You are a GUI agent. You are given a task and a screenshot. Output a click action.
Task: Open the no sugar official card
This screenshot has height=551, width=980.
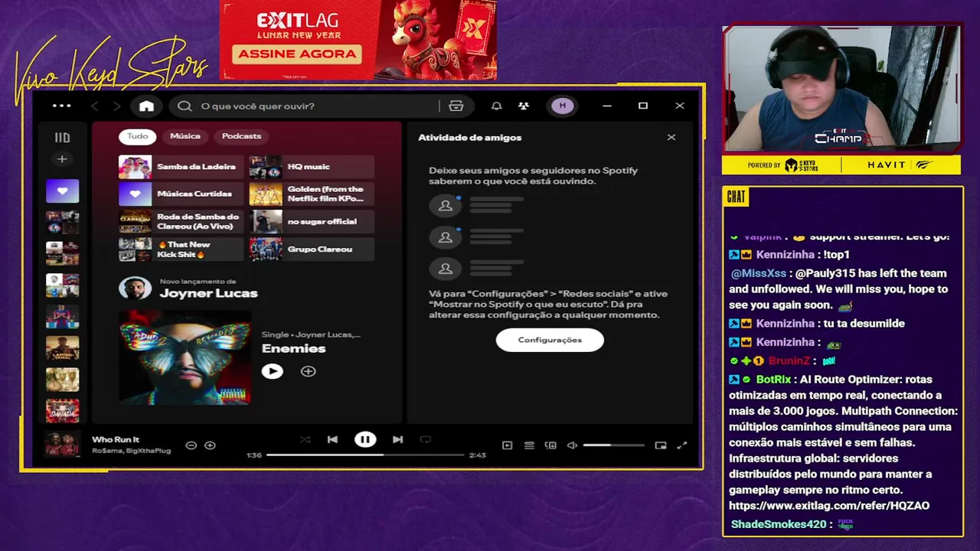point(312,222)
